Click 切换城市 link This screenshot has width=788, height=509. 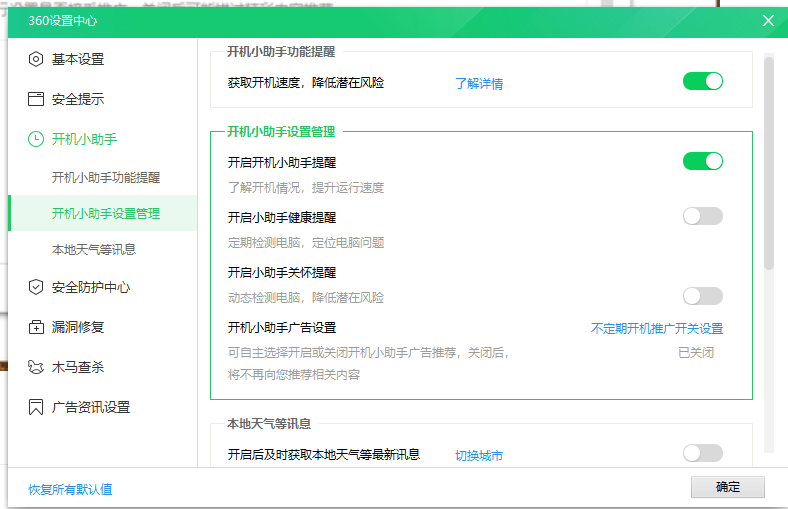[479, 456]
